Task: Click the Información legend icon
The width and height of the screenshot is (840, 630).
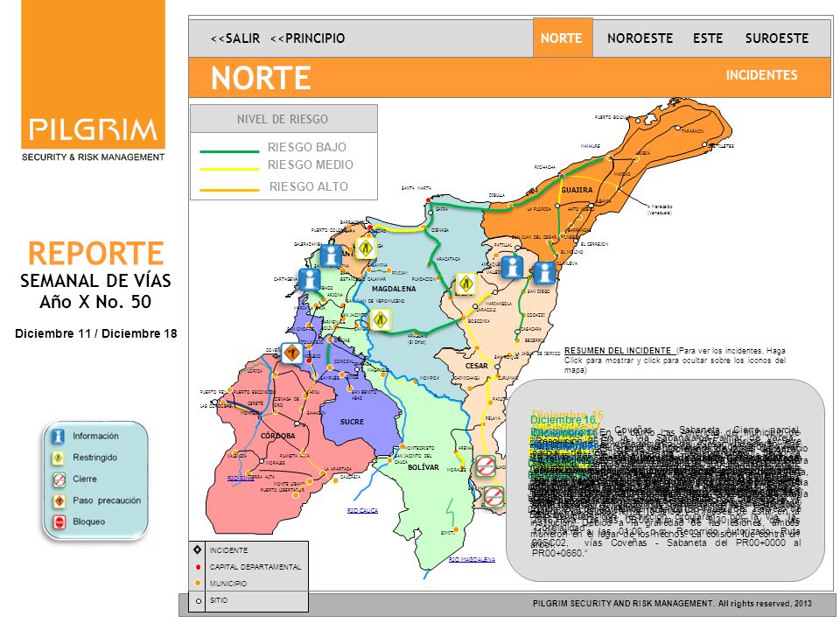Action: pyautogui.click(x=58, y=436)
